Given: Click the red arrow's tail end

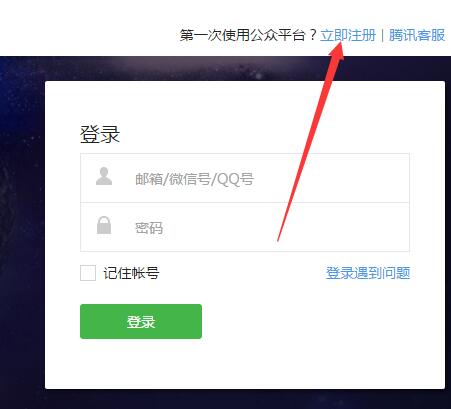Looking at the screenshot, I should [279, 238].
